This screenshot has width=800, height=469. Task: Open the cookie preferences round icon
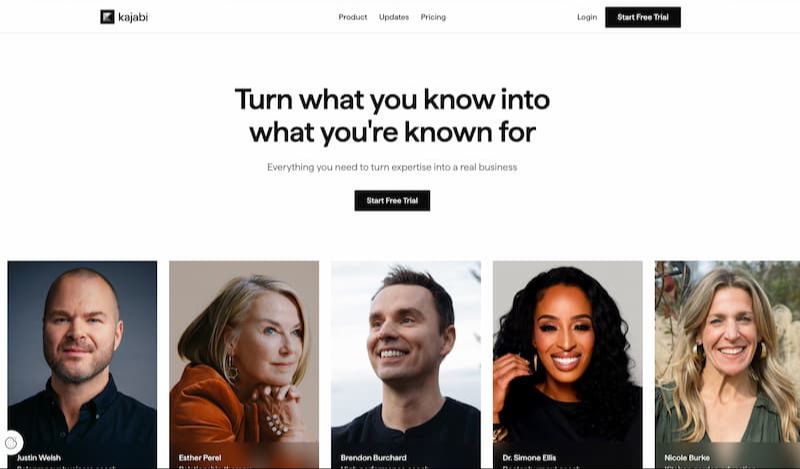(11, 442)
